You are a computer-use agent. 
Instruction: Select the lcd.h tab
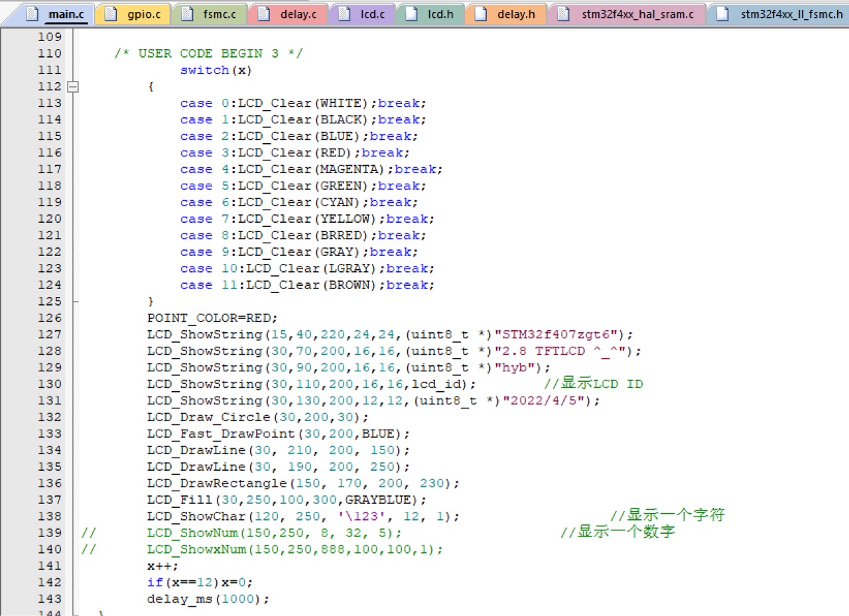[430, 14]
